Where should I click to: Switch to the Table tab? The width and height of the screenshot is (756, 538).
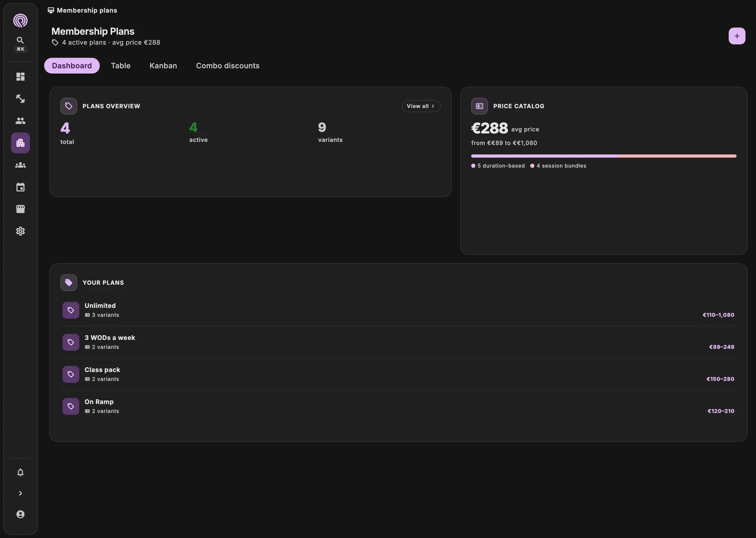click(x=121, y=66)
